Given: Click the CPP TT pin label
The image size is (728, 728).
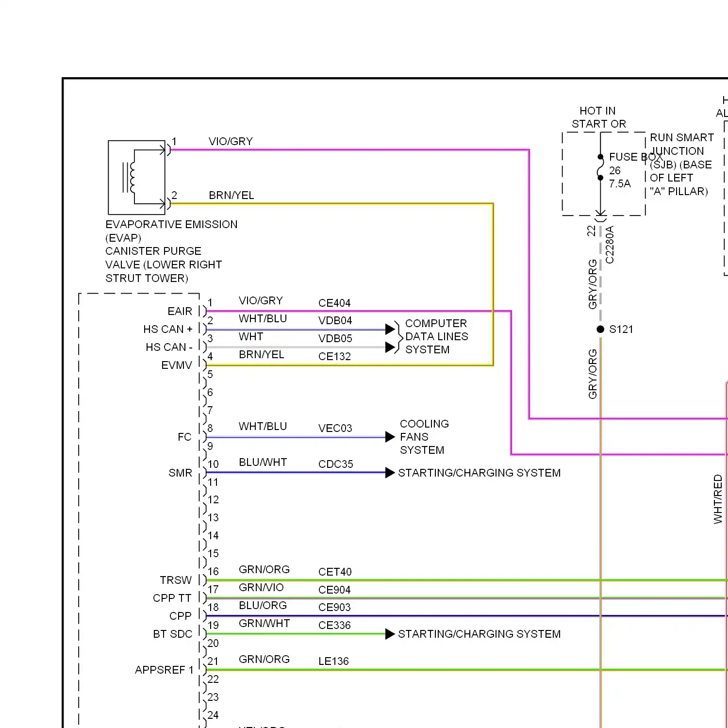Looking at the screenshot, I should point(172,598).
